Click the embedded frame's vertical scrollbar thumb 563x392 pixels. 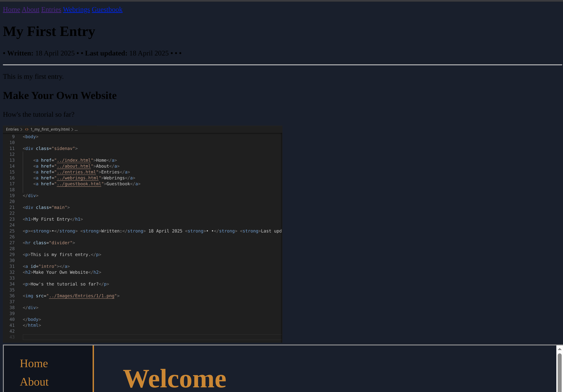pos(559,372)
